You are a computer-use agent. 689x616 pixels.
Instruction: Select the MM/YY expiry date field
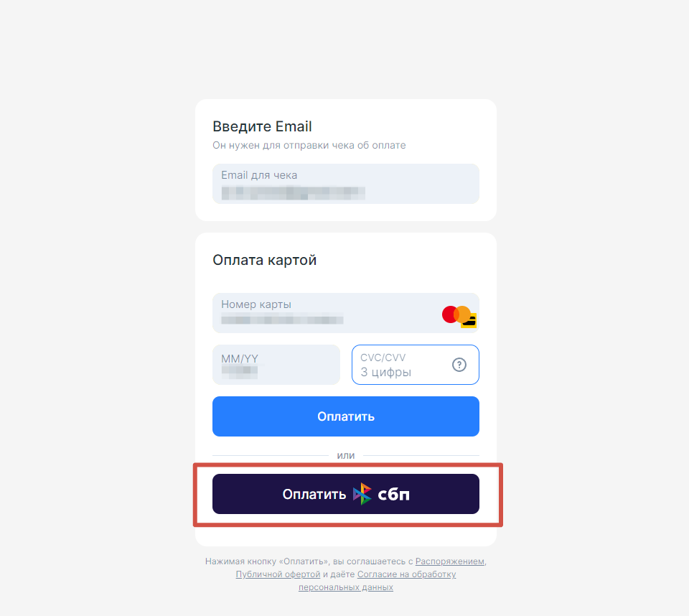pyautogui.click(x=276, y=365)
